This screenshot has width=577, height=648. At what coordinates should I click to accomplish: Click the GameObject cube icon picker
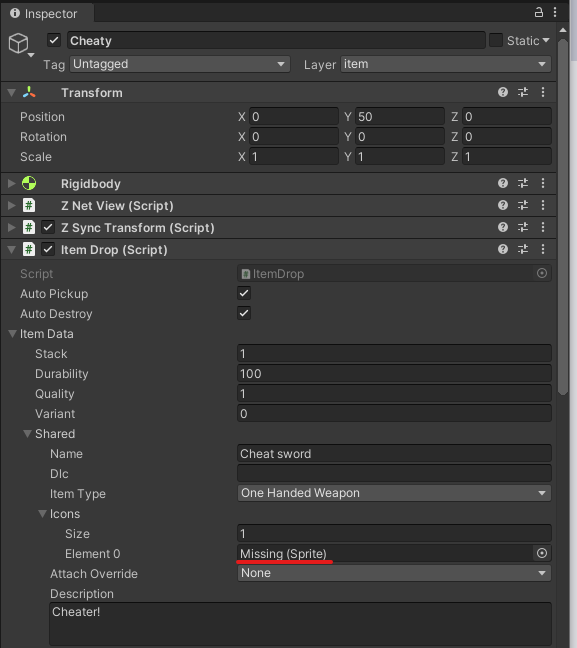point(20,44)
